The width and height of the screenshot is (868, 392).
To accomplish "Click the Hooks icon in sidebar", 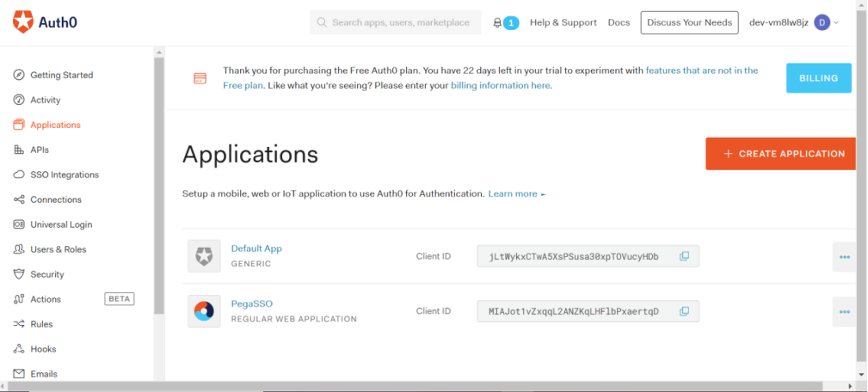I will tap(20, 349).
